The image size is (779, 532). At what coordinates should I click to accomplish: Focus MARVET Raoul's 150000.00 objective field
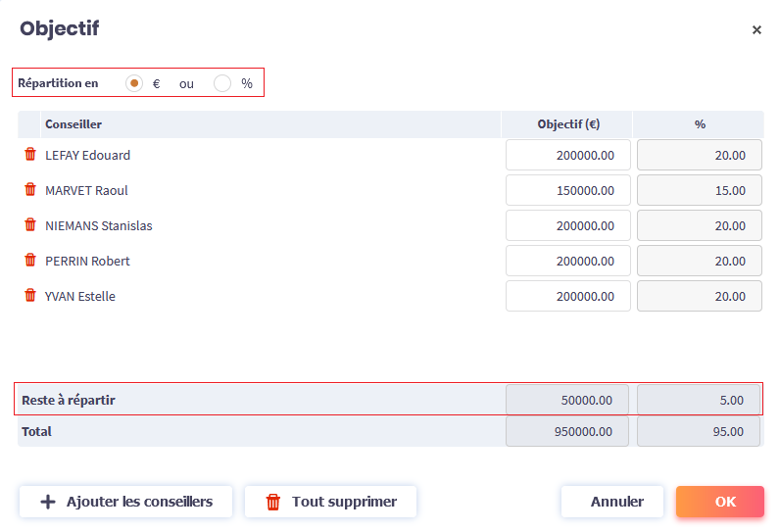[568, 190]
